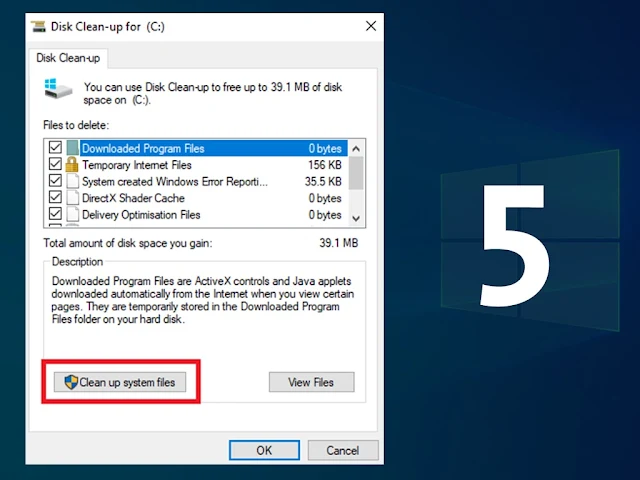Click the Cancel button
This screenshot has width=640, height=480.
(x=343, y=450)
